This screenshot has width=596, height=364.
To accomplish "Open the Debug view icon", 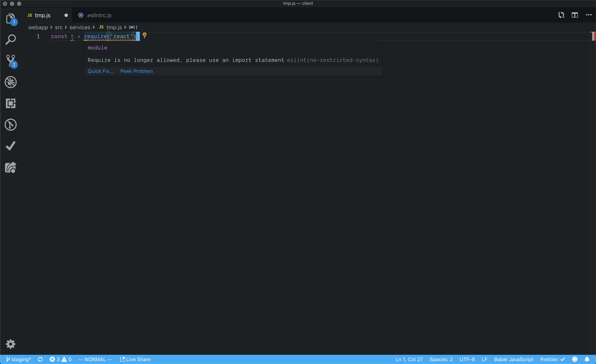I will click(10, 82).
